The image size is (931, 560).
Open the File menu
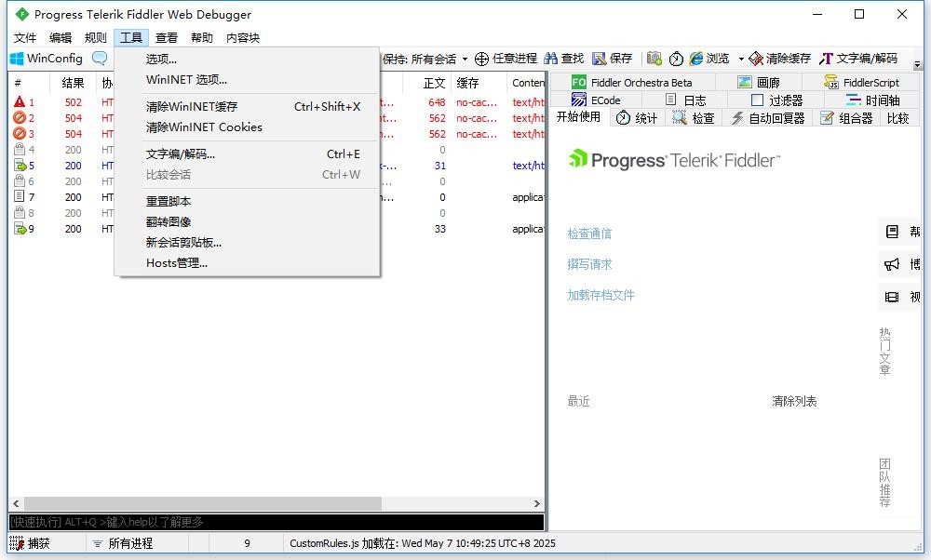point(25,37)
